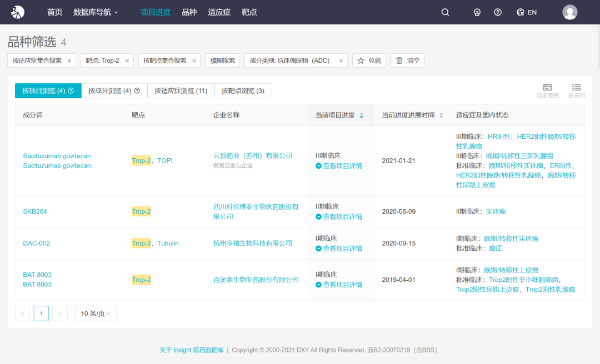Screen dimensions: 600x364
Task: Open 品种 in the top navigation
Action: coord(189,12)
